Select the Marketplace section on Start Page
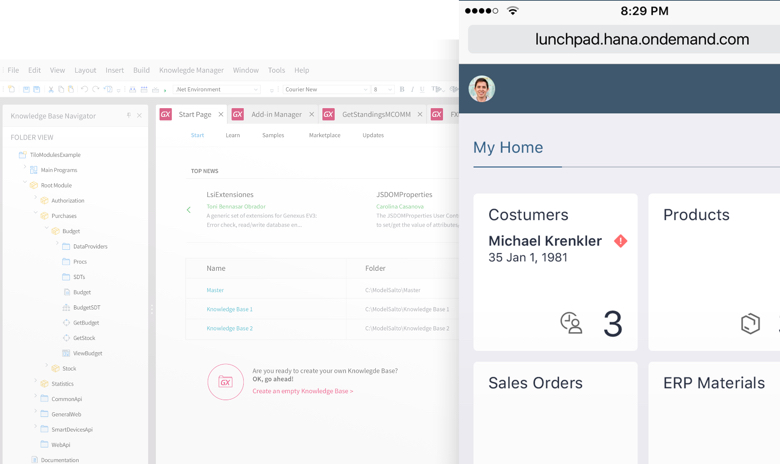The image size is (780, 464). [324, 135]
